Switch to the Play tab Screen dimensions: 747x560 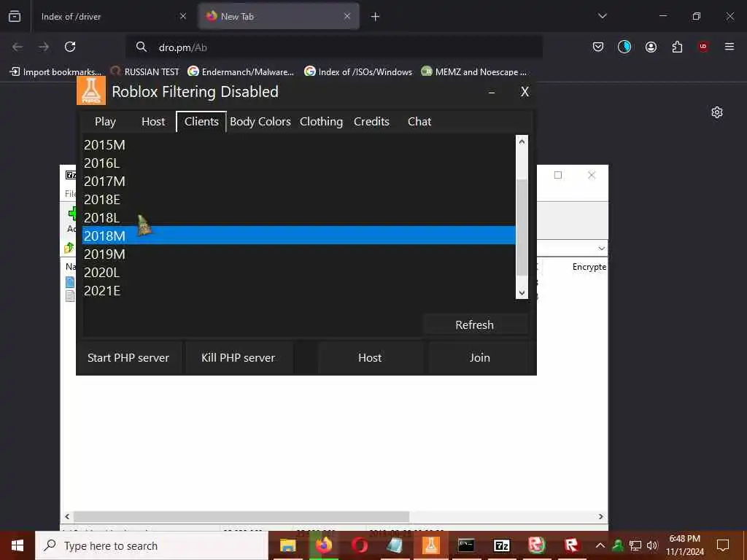tap(105, 122)
